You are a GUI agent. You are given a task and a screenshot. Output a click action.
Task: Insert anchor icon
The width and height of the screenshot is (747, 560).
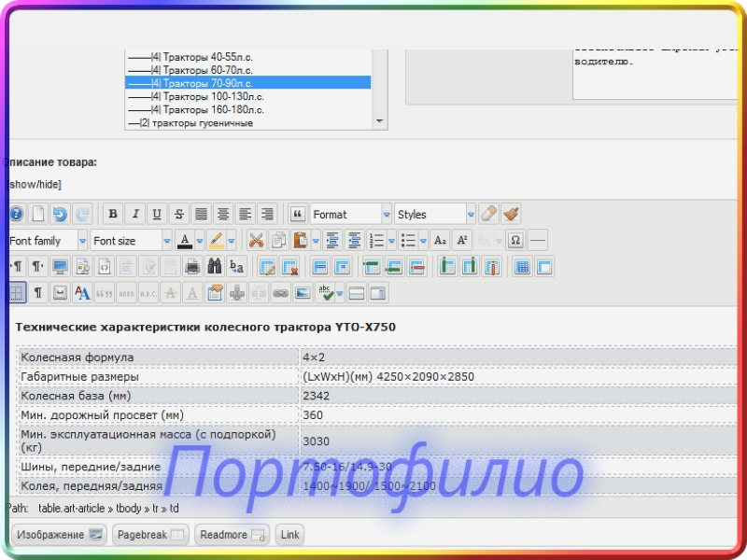[x=237, y=293]
